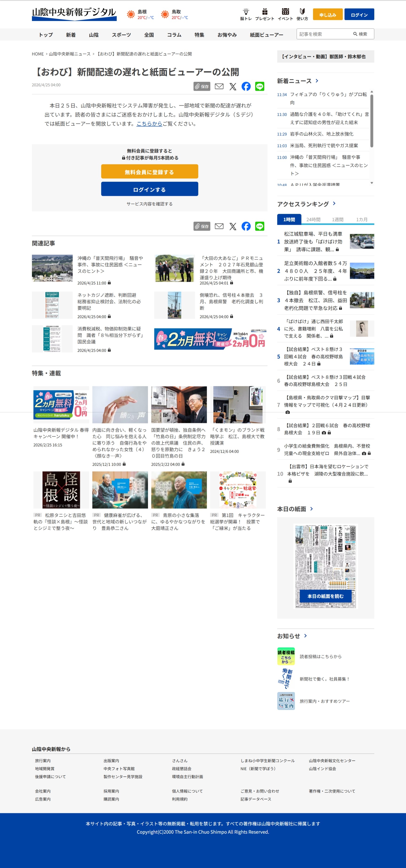Share article on Facebook from top share bar
The image size is (406, 868).
click(x=246, y=86)
